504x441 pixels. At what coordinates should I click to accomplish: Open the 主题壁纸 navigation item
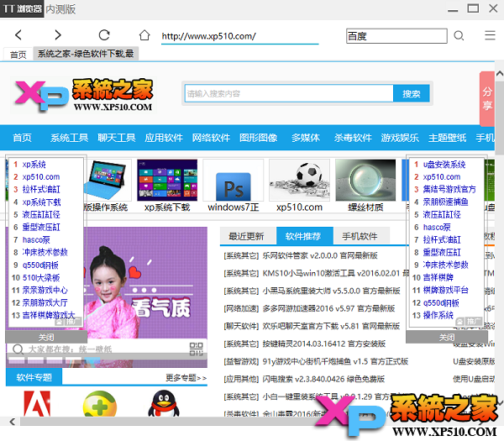coord(447,138)
